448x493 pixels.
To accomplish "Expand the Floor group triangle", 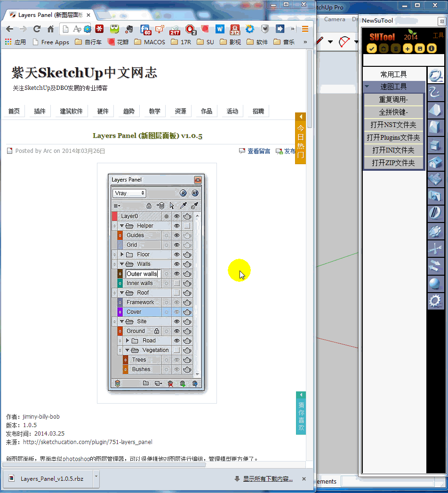I will [x=122, y=254].
